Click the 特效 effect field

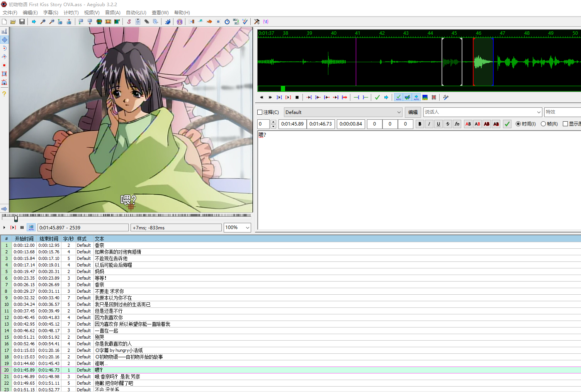click(x=562, y=112)
